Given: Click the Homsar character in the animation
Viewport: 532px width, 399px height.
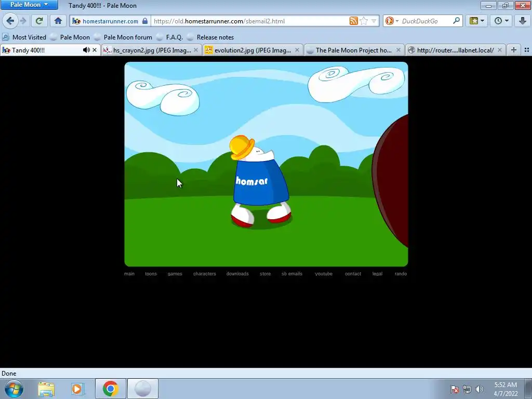Looking at the screenshot, I should point(260,181).
